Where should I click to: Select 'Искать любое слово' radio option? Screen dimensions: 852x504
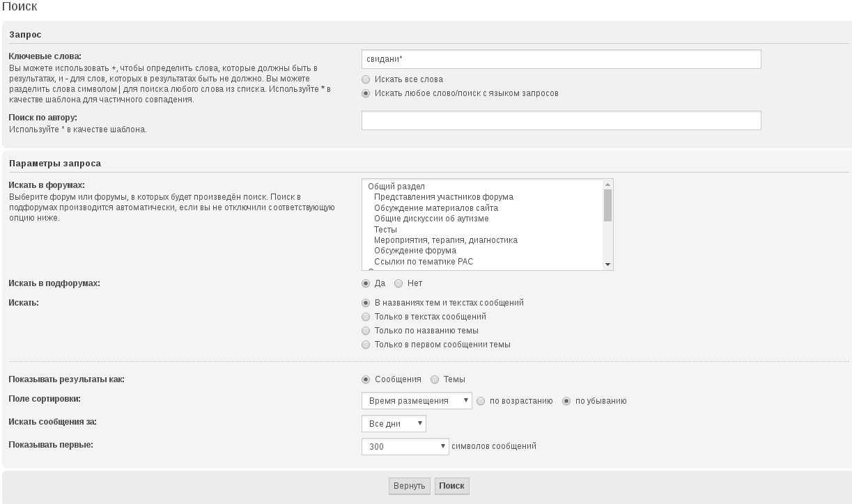click(366, 93)
